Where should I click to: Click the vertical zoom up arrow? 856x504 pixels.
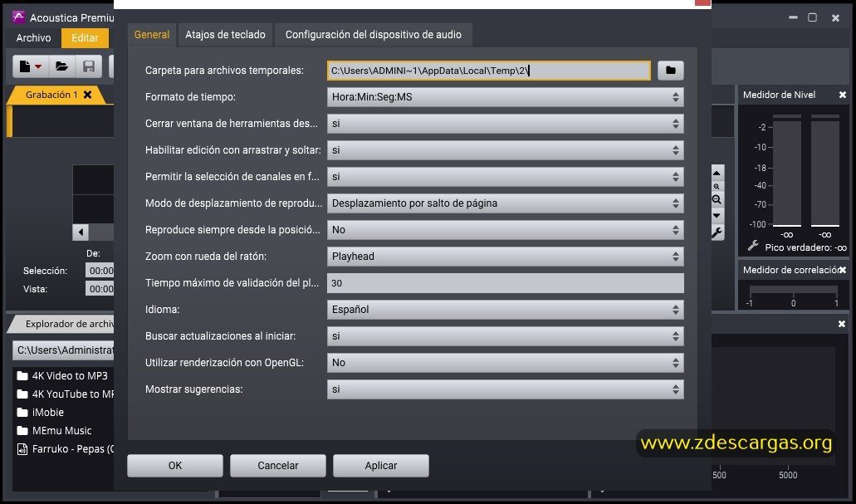click(717, 173)
